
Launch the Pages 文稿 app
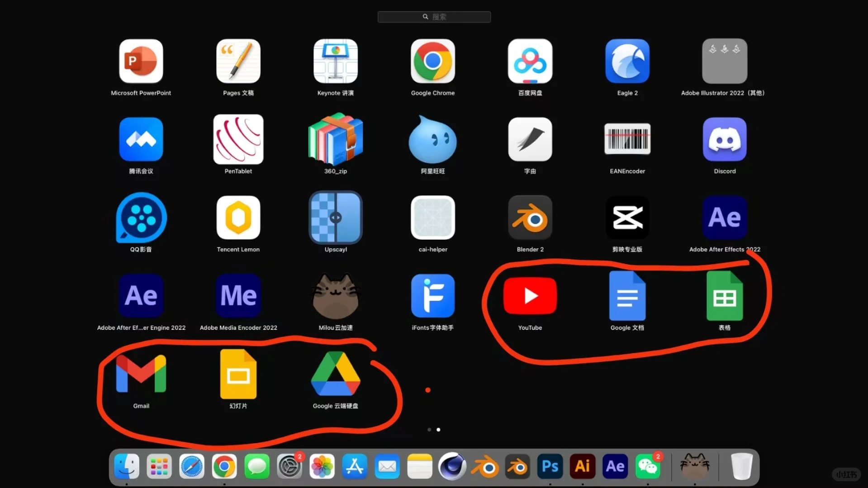(238, 62)
